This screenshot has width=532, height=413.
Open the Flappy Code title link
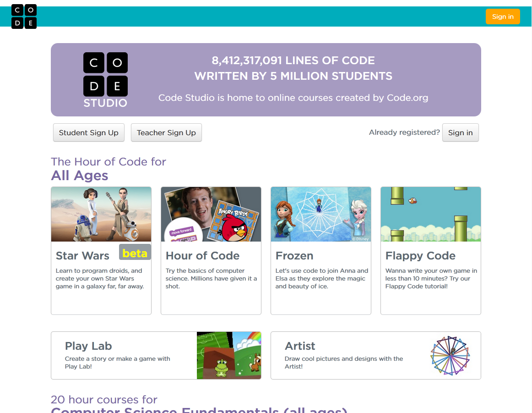pos(420,256)
